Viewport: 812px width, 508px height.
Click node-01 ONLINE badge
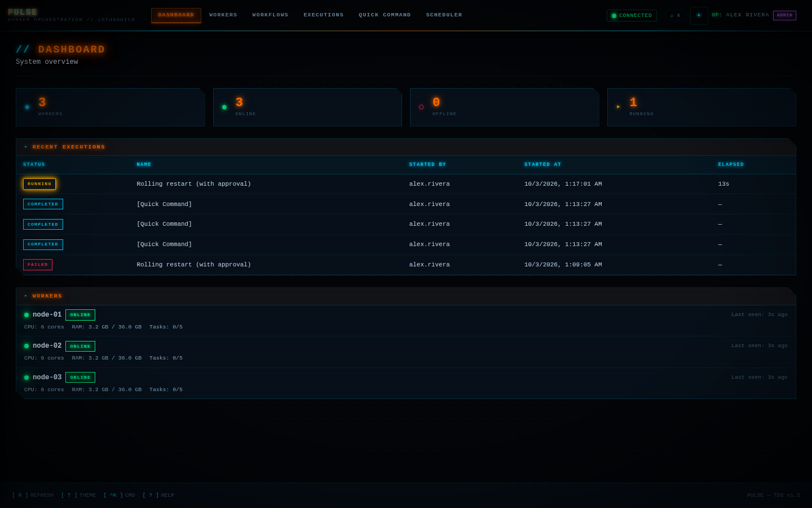tap(80, 315)
